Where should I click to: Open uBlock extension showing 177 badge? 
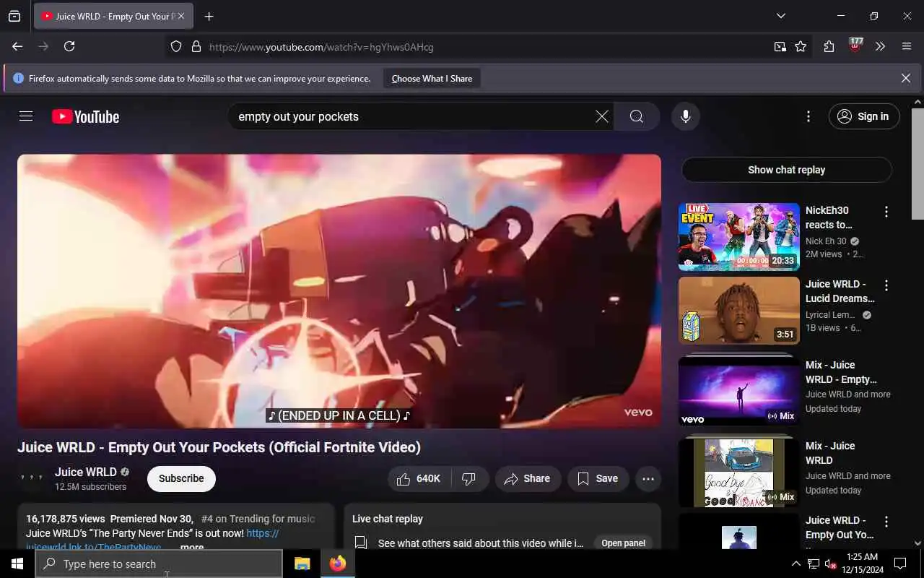[x=855, y=46]
